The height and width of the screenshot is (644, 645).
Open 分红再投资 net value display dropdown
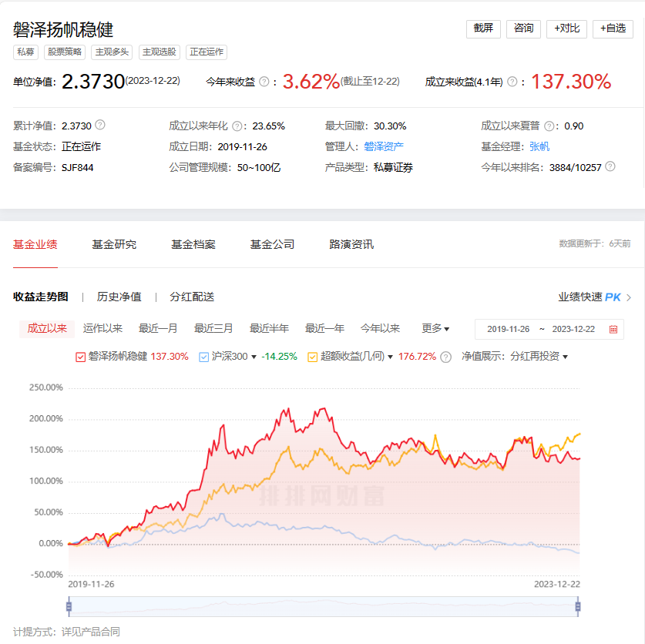pyautogui.click(x=539, y=357)
